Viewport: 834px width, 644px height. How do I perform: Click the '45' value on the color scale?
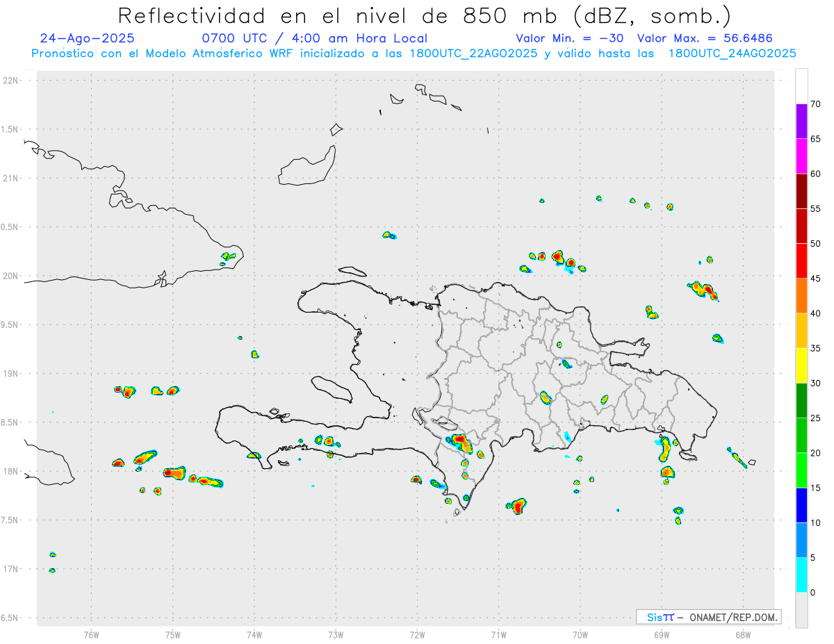tap(815, 279)
